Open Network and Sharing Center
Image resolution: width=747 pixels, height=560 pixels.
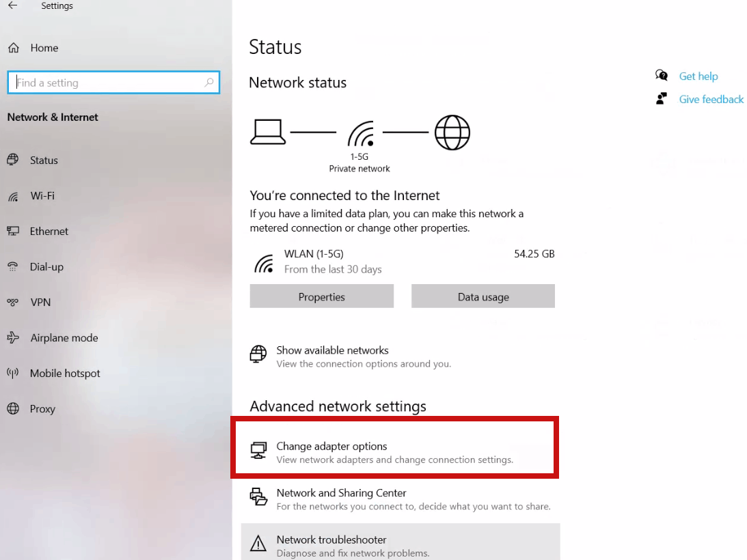click(400, 499)
